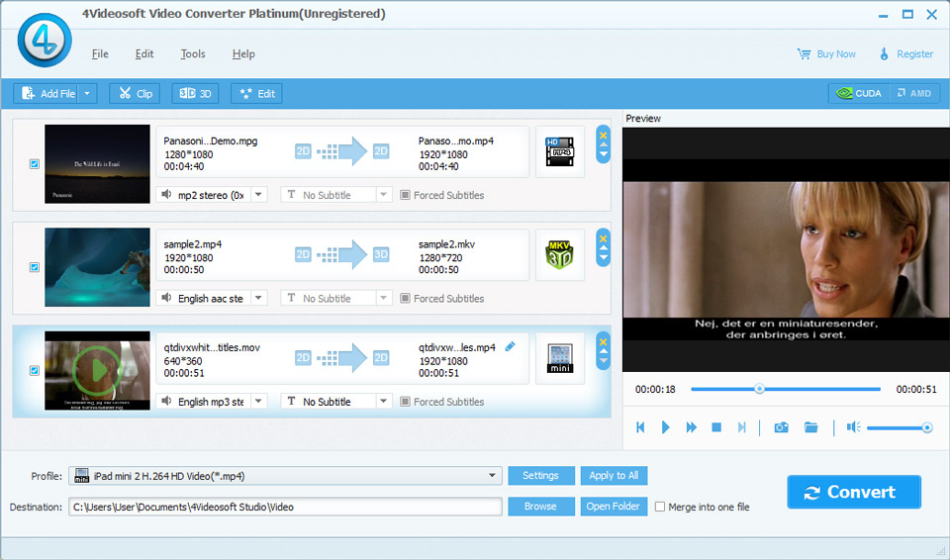950x560 pixels.
Task: Move sample2.mp4 up in the list
Action: coord(604,248)
